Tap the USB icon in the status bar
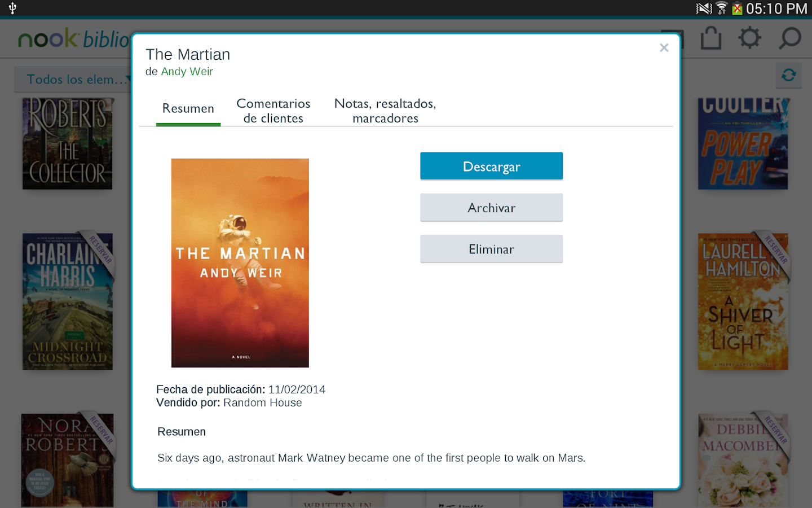Image resolution: width=812 pixels, height=508 pixels. [12, 8]
